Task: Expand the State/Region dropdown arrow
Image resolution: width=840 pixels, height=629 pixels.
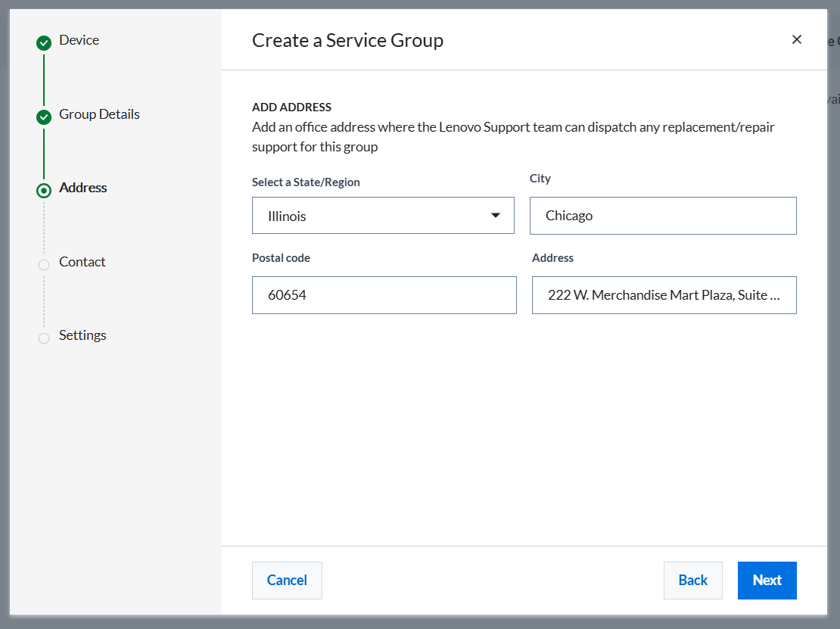Action: [x=496, y=216]
